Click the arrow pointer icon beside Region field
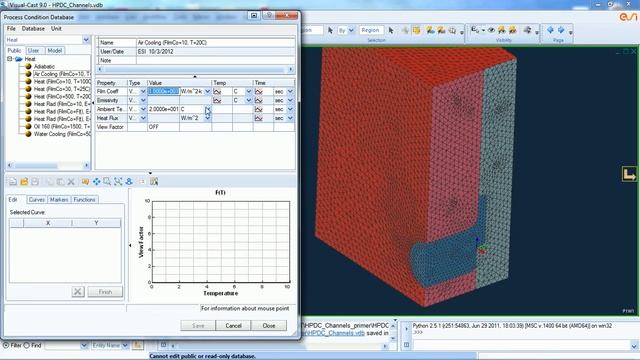The height and width of the screenshot is (360, 640). pos(391,30)
